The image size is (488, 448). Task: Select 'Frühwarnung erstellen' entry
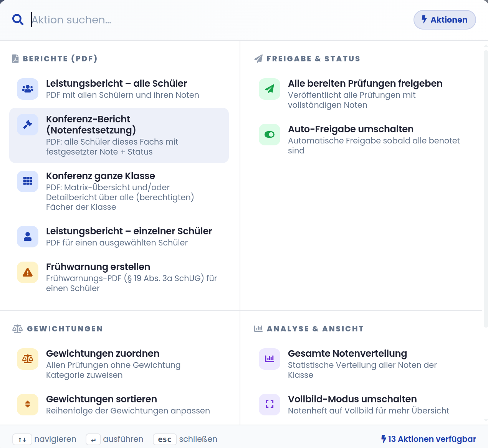pos(119,277)
